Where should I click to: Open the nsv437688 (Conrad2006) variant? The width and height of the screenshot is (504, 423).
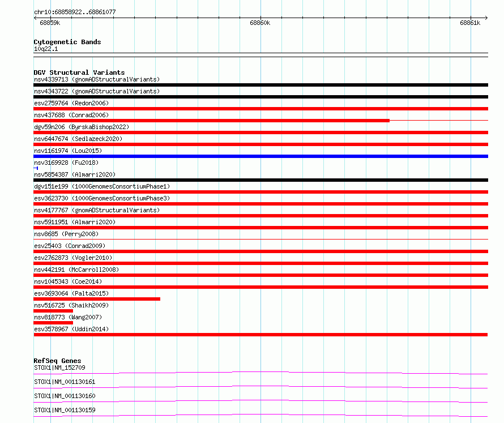[x=71, y=115]
